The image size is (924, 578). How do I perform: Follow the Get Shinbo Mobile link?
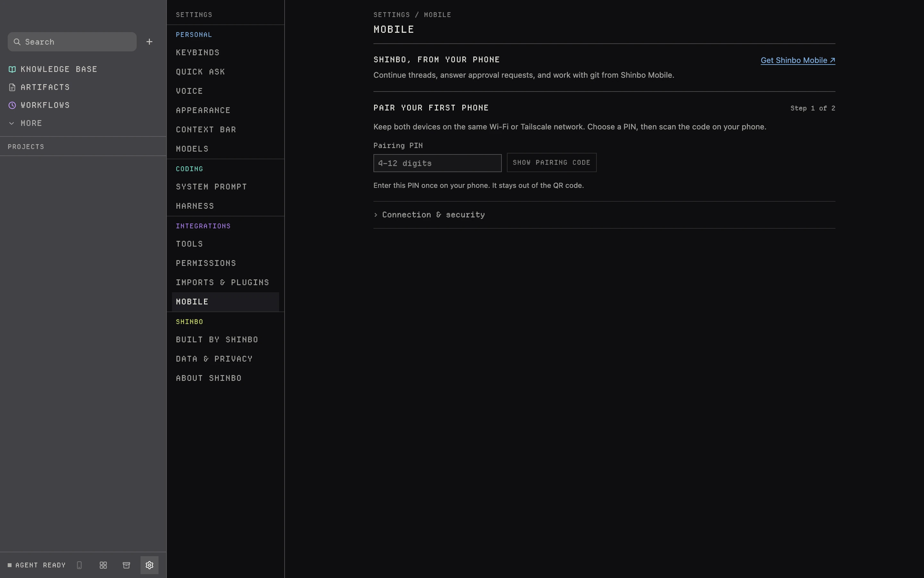point(798,60)
